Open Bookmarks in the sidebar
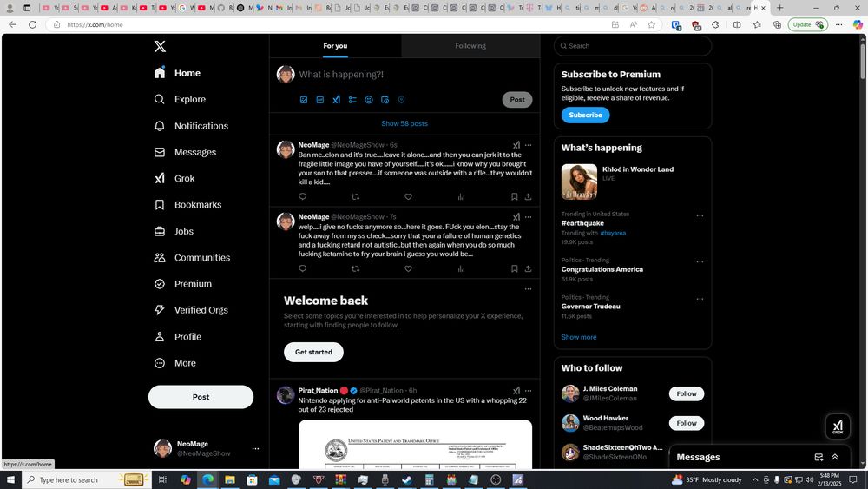868x489 pixels. (x=187, y=205)
